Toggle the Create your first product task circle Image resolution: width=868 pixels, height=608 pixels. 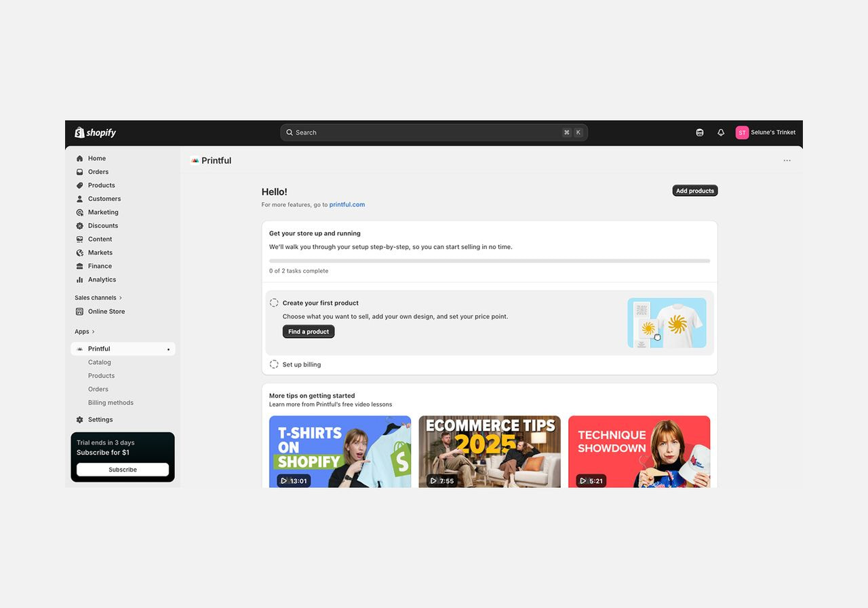coord(274,303)
